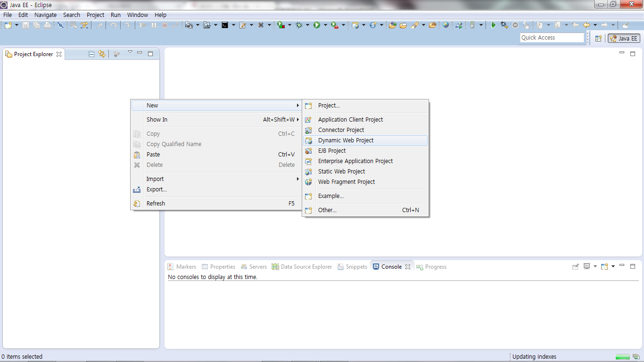Image resolution: width=644 pixels, height=362 pixels.
Task: Select Dynamic Web Project from submenu
Action: coord(346,140)
